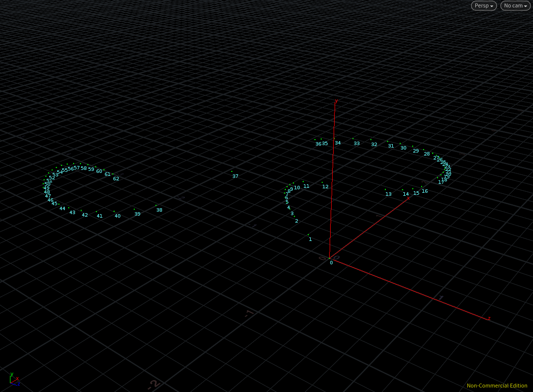Viewport: 533px width, 392px height.
Task: Select point number 2
Action: point(296,221)
